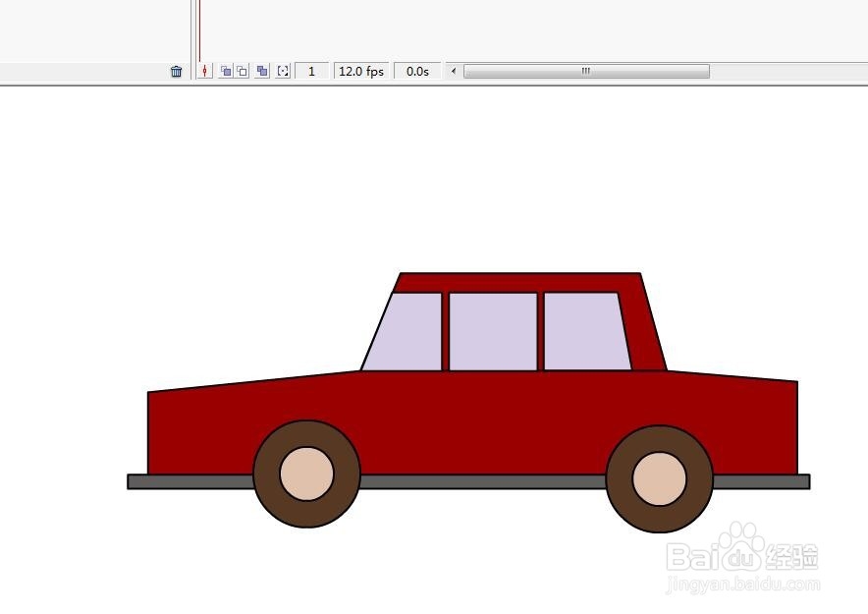Click the Delete Layer trash icon

[x=176, y=72]
